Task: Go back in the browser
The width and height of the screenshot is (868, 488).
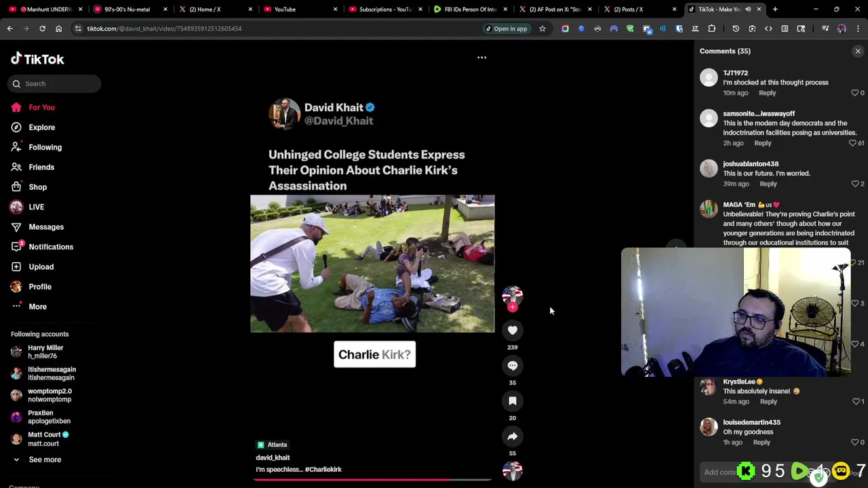Action: click(x=9, y=28)
